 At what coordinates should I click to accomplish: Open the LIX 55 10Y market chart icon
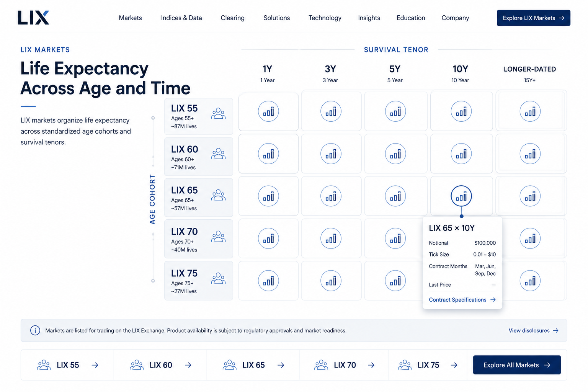(461, 111)
